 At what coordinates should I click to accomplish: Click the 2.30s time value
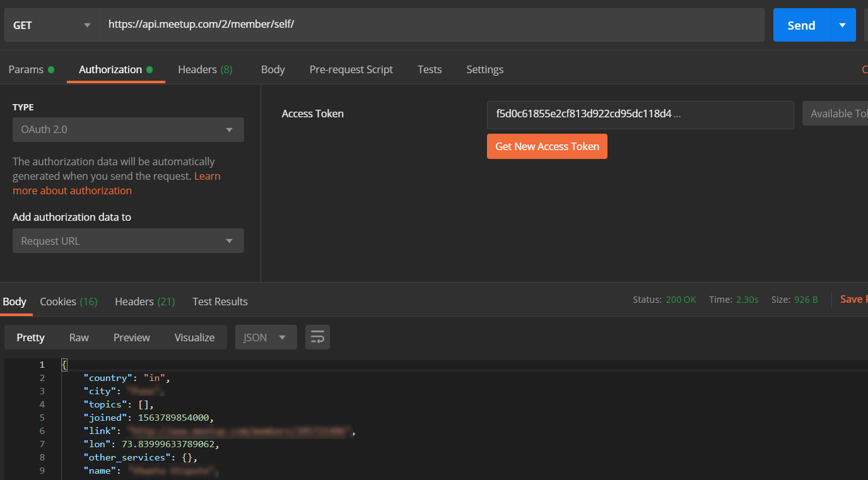pyautogui.click(x=748, y=300)
